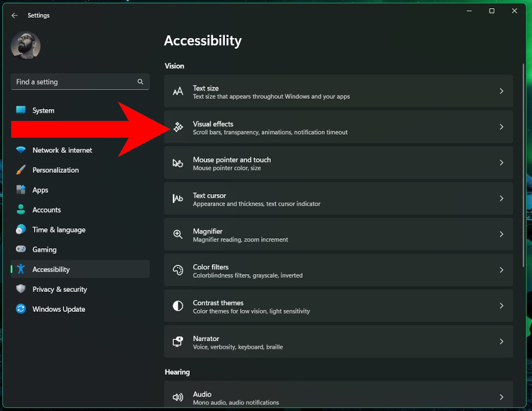Click the Mouse pointer and touch icon
This screenshot has height=411, width=532.
tap(178, 163)
